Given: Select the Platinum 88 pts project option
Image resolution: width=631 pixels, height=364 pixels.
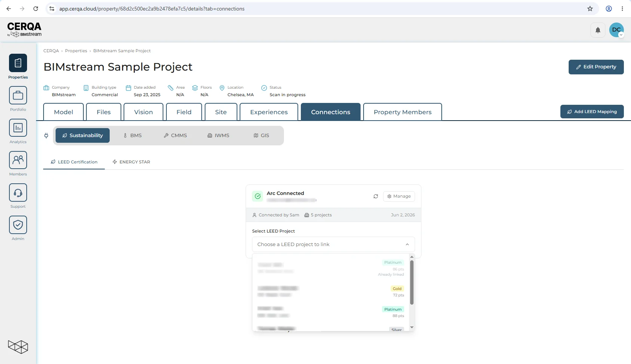Looking at the screenshot, I should point(331,312).
